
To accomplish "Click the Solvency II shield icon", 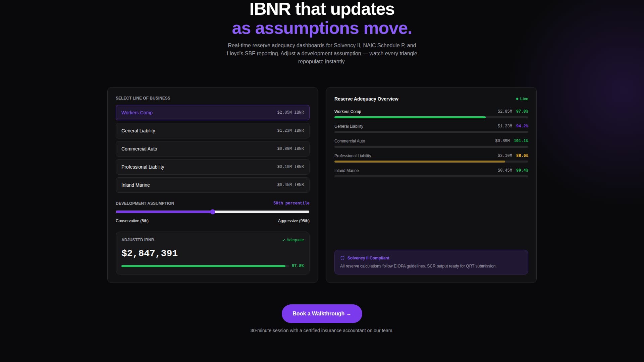I will click(342, 258).
